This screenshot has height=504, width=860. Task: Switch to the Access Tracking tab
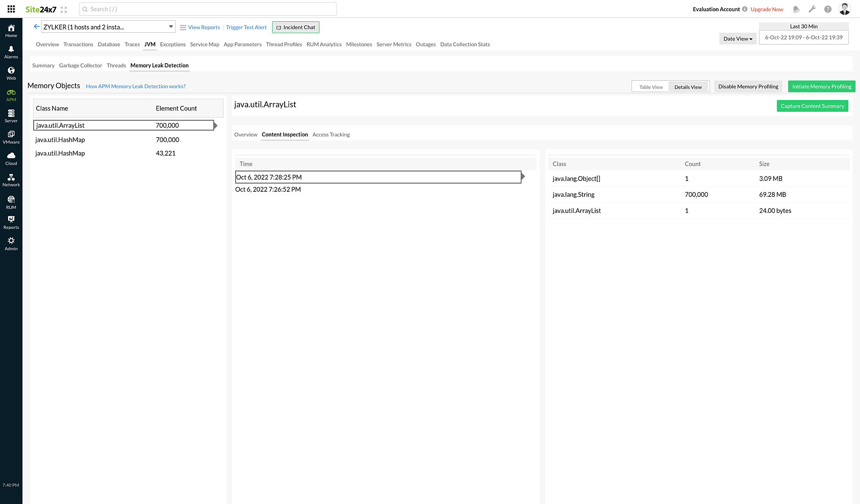click(x=331, y=134)
